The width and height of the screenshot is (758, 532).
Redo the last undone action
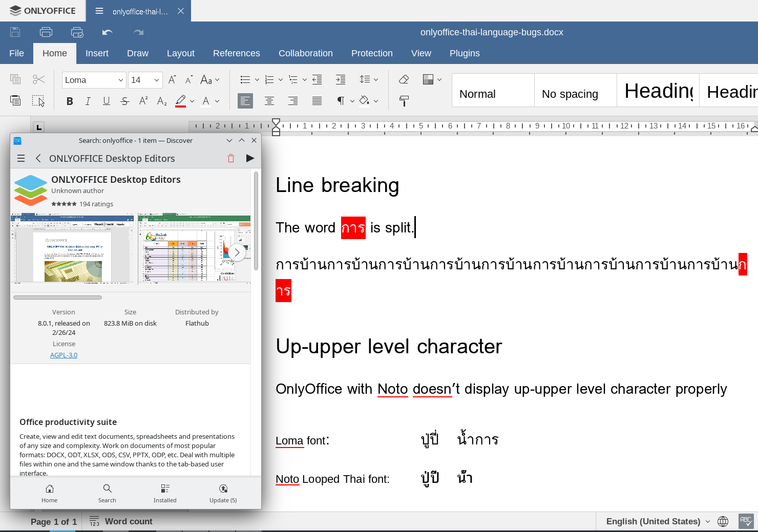pos(138,32)
